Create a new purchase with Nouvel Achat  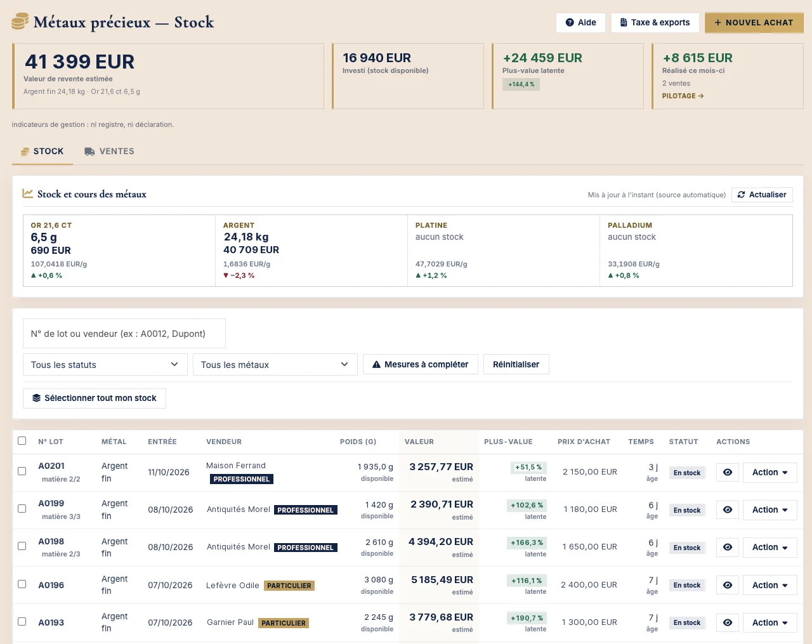pos(754,22)
